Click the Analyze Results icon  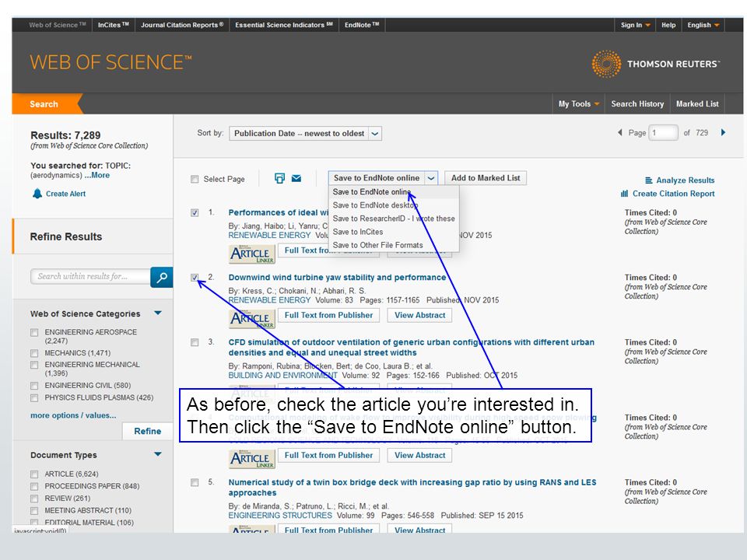(x=648, y=180)
